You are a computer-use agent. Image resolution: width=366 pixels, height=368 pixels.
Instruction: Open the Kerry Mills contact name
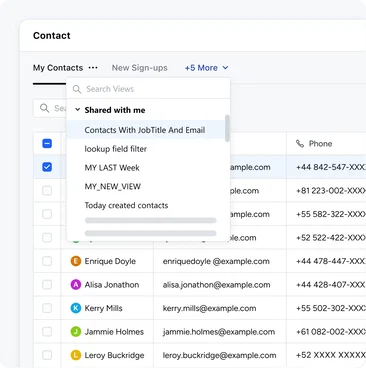click(x=103, y=308)
